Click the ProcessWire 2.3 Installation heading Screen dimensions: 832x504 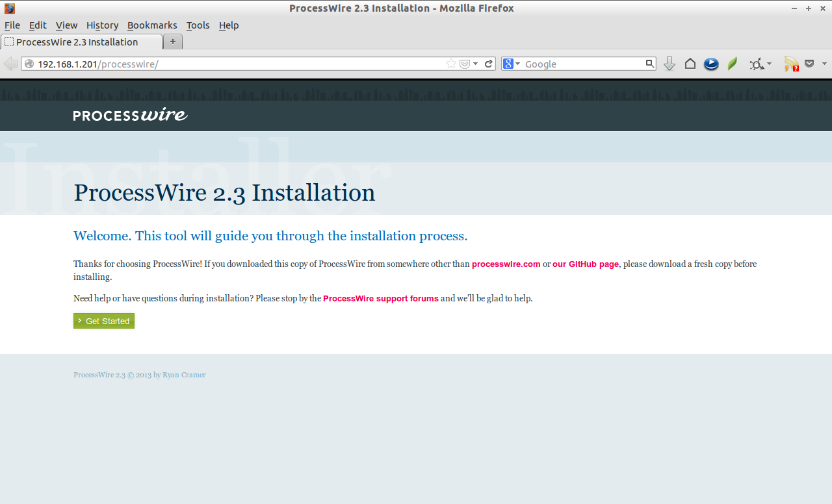pos(224,193)
